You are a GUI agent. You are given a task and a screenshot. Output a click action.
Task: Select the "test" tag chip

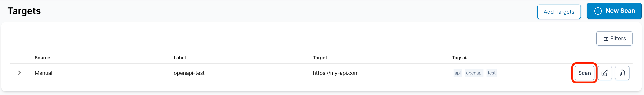(x=491, y=73)
